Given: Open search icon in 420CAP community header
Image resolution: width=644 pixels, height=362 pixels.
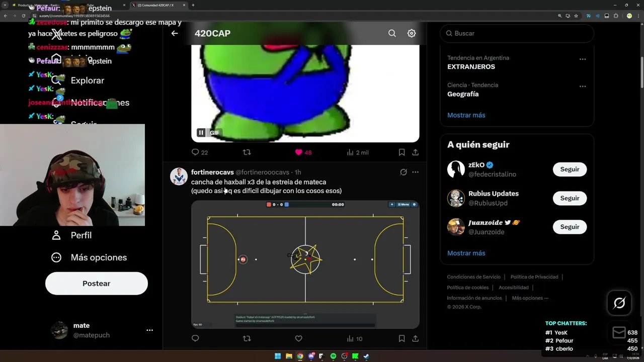Looking at the screenshot, I should (392, 33).
